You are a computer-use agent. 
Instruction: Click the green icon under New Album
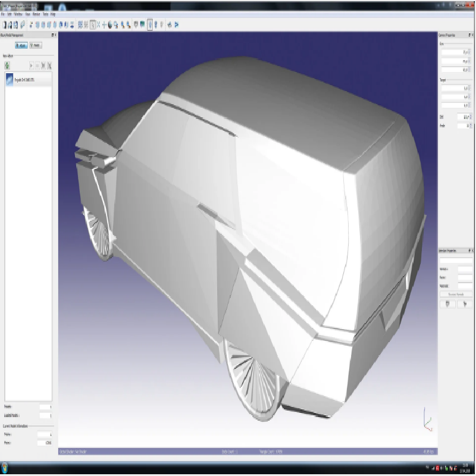point(6,64)
